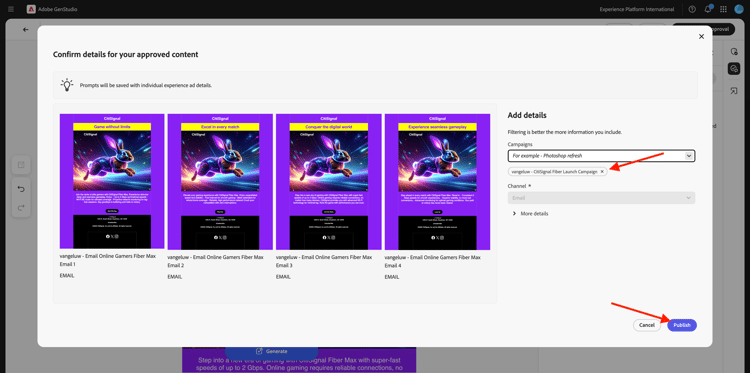Publish the approved content

tap(682, 325)
